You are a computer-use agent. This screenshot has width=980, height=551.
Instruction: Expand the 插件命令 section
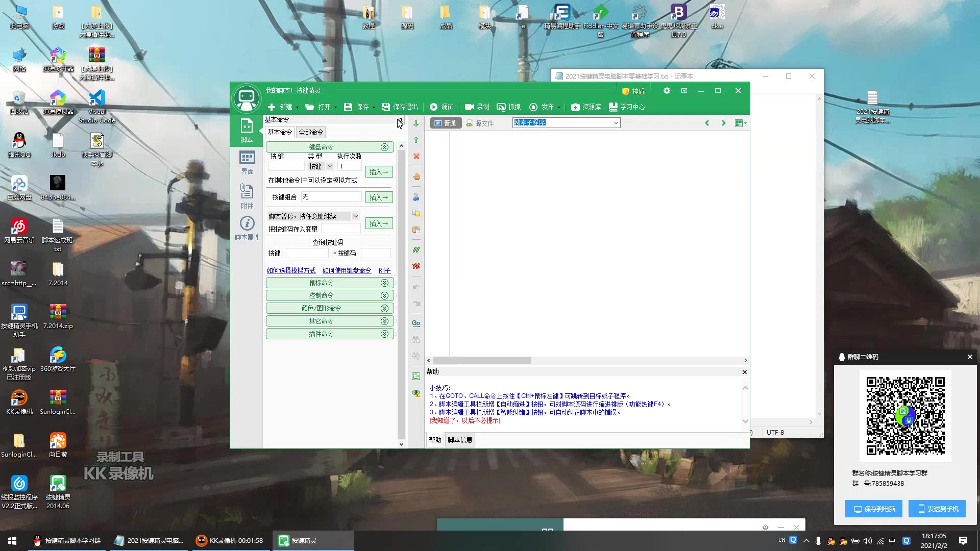(329, 334)
